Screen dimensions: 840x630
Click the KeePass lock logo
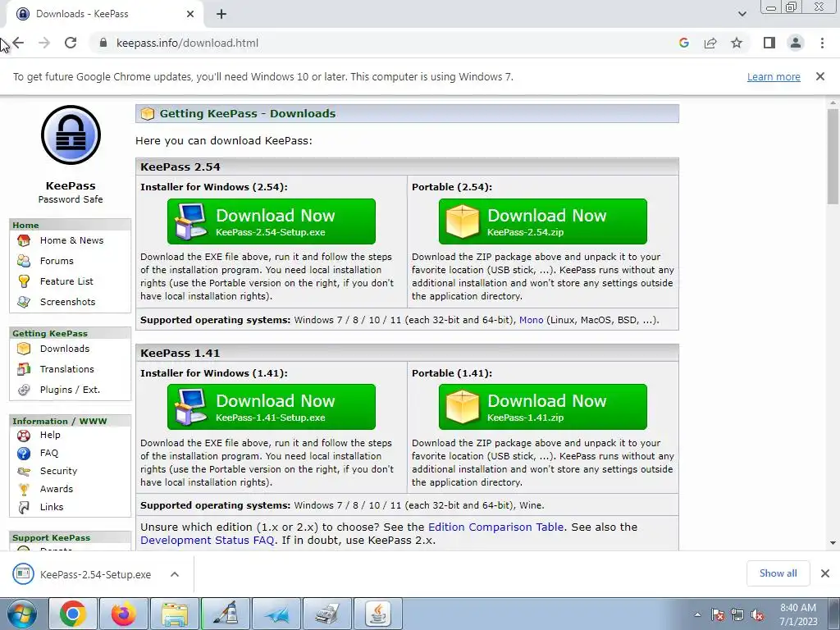point(71,135)
